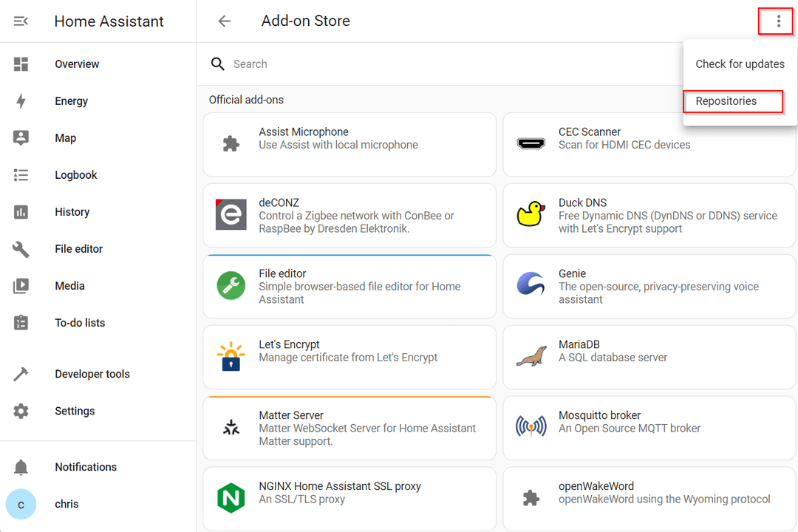Open Developer tools page
This screenshot has height=532, width=798.
pyautogui.click(x=98, y=374)
